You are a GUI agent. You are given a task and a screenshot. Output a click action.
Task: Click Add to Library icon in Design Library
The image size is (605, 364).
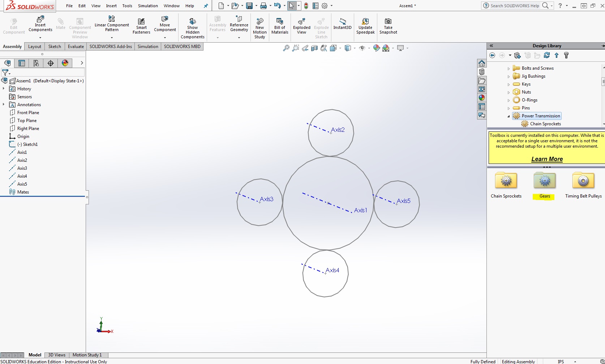(x=518, y=55)
